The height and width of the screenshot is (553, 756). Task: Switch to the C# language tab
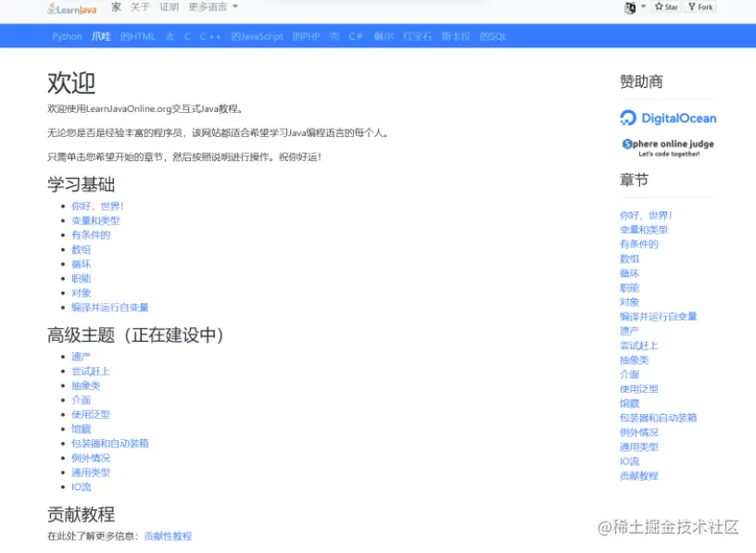[356, 36]
